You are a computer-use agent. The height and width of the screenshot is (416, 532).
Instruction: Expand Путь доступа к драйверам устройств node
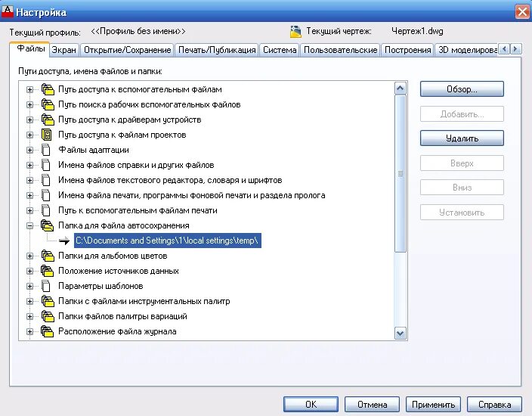coord(30,120)
